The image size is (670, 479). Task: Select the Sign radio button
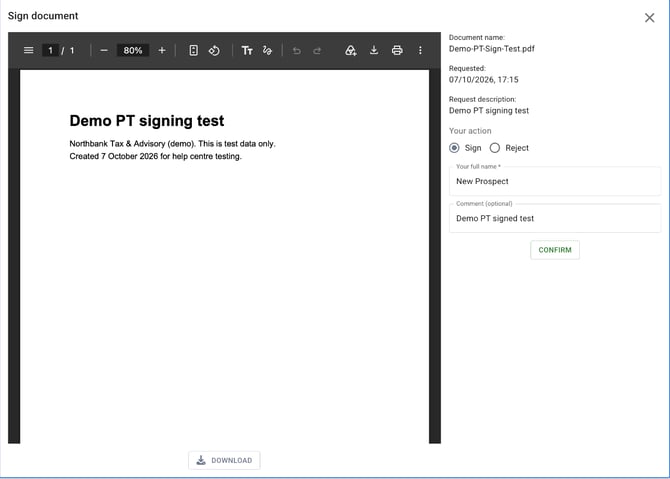454,148
